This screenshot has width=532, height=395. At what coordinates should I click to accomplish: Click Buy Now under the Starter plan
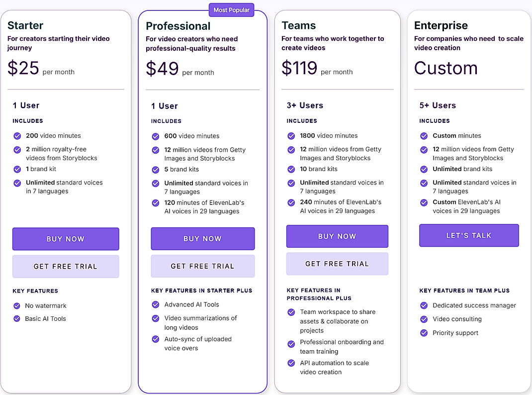coord(65,239)
